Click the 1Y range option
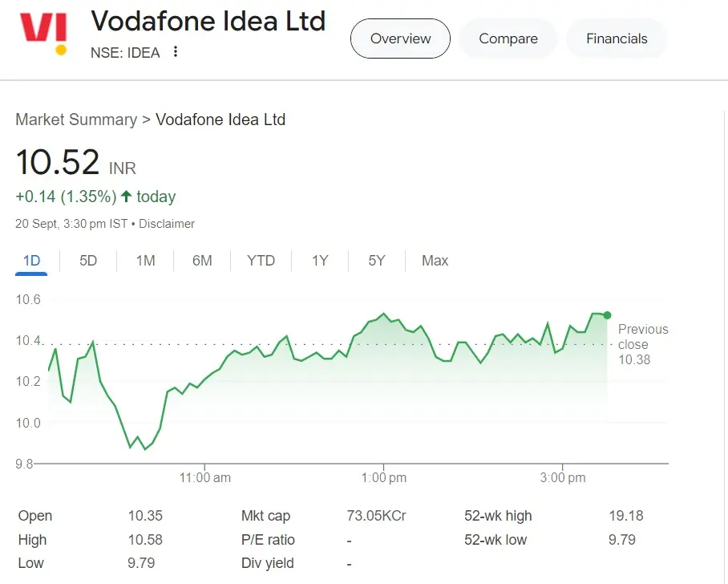Screen dimensions: 728x584 (319, 261)
